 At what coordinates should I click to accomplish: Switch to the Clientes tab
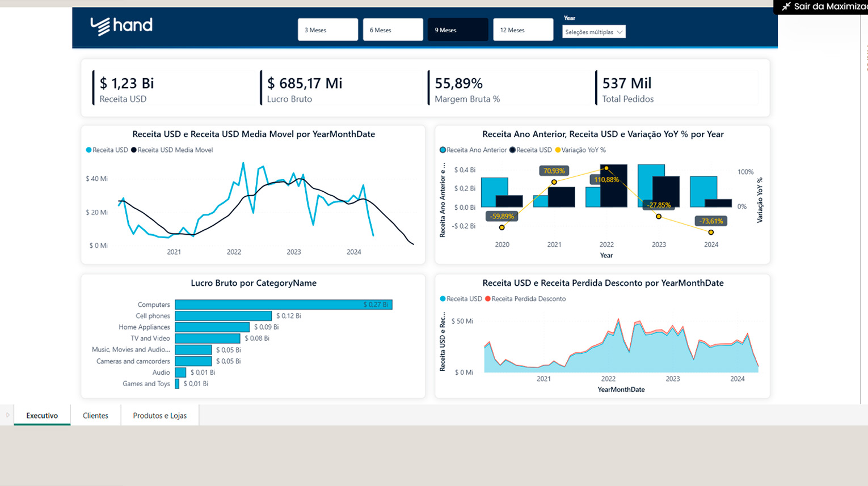(95, 416)
